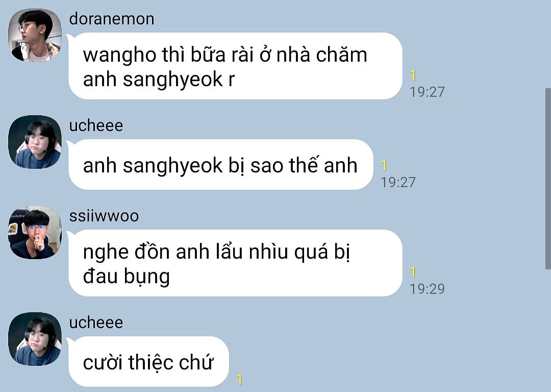Image resolution: width=551 pixels, height=392 pixels.
Task: Click unread count beside doranemon's message
Action: (413, 75)
